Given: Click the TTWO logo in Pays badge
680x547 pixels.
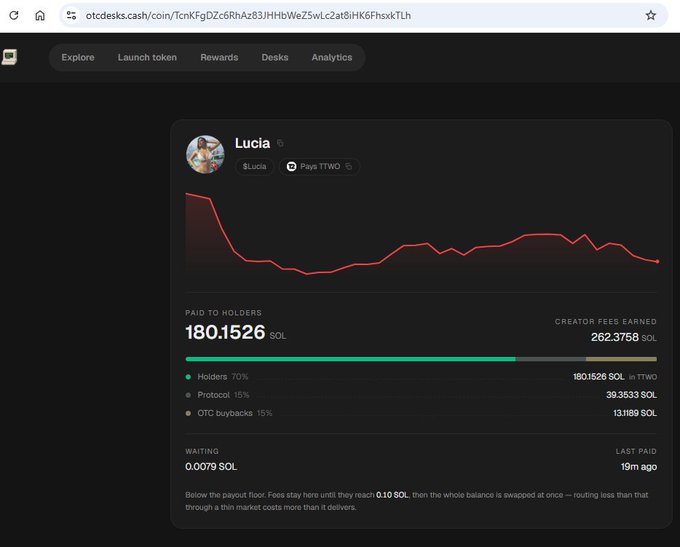Looking at the screenshot, I should (291, 166).
